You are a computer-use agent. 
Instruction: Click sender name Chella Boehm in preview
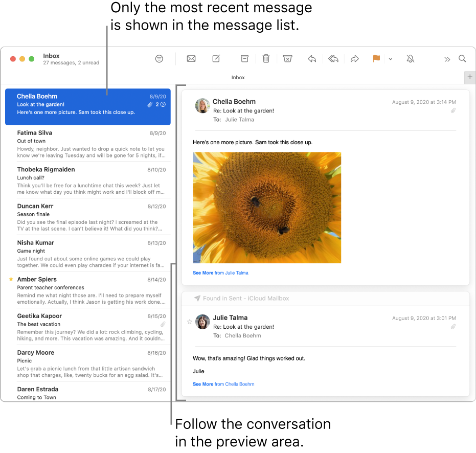click(x=234, y=101)
